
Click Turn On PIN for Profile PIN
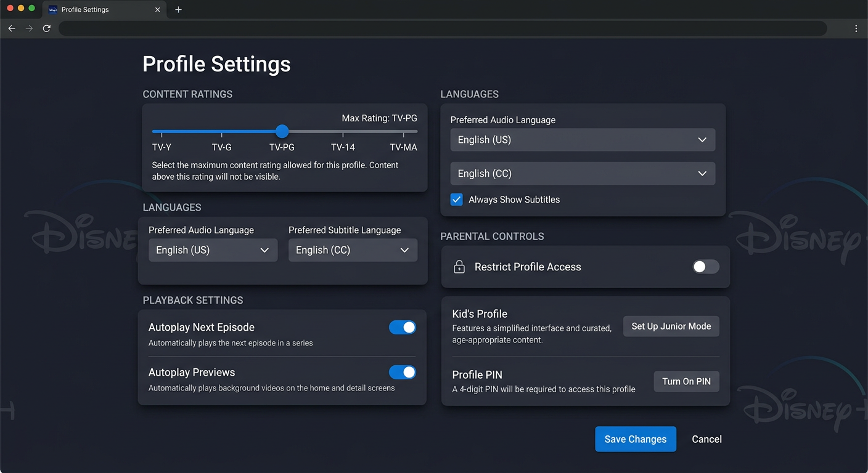coord(686,381)
